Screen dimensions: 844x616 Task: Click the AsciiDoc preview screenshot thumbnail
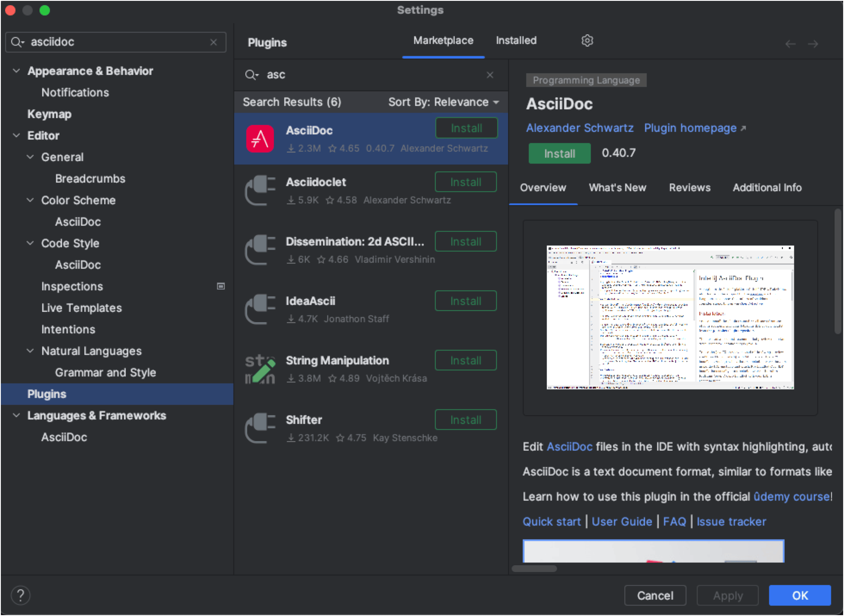tap(669, 317)
